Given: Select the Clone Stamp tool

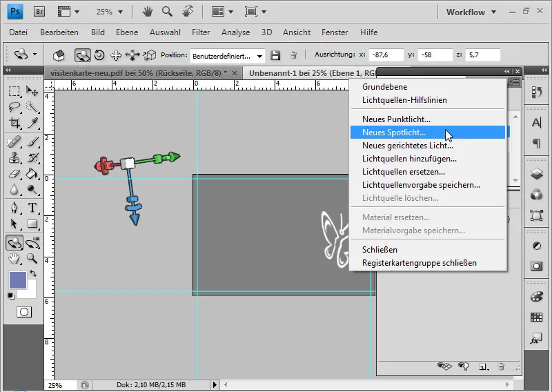Looking at the screenshot, I should 14,158.
